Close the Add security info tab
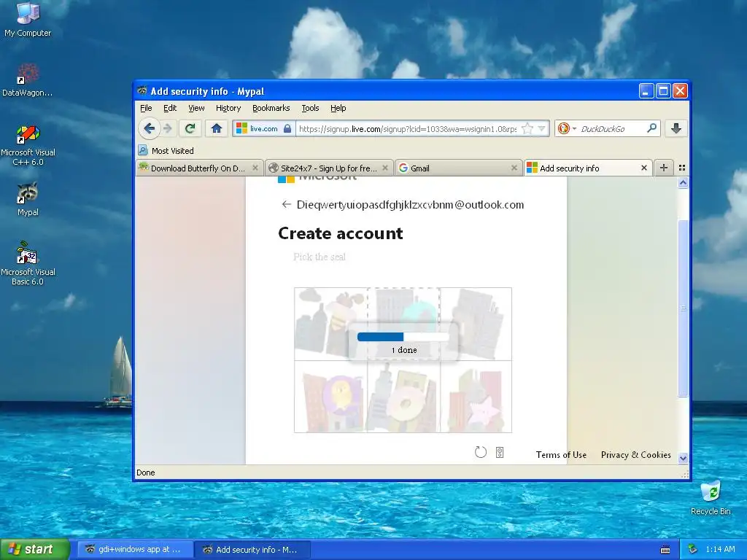 (x=644, y=168)
